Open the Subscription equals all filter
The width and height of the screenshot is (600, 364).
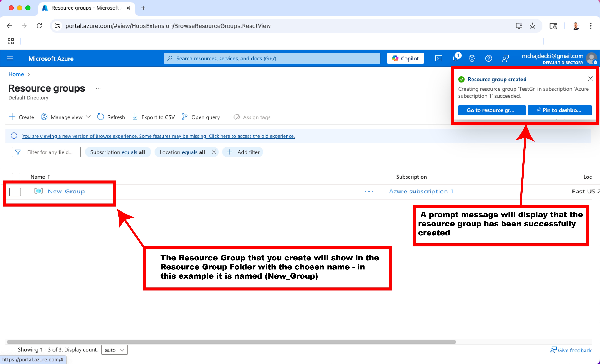[x=118, y=152]
